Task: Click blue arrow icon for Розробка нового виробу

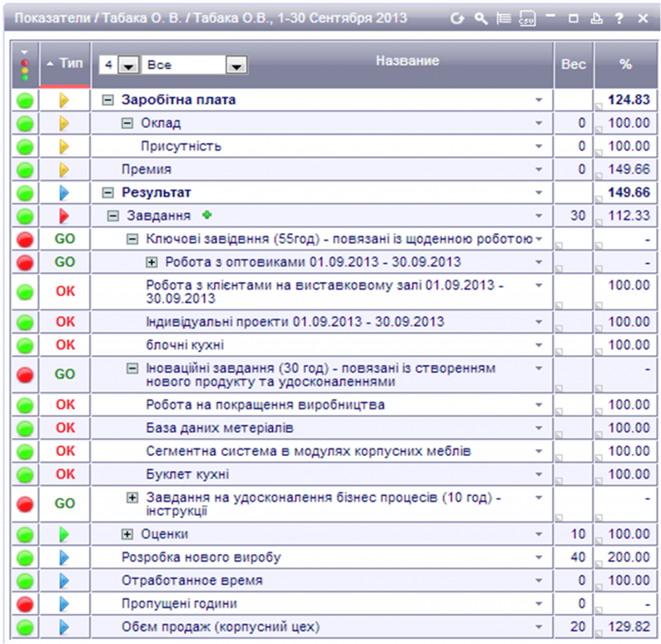Action: (x=64, y=557)
